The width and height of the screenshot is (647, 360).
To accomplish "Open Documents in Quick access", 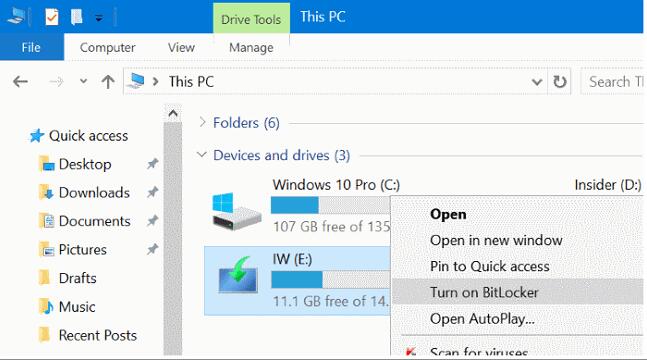I will pos(94,221).
